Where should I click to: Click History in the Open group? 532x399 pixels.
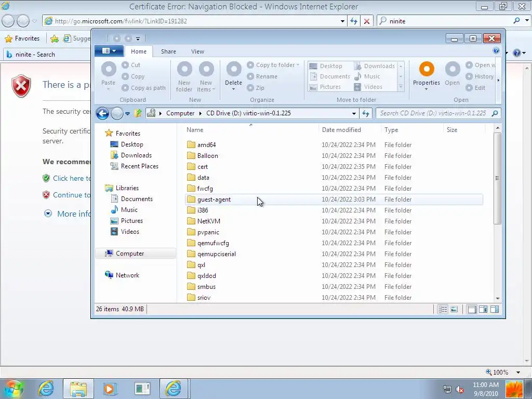click(480, 76)
